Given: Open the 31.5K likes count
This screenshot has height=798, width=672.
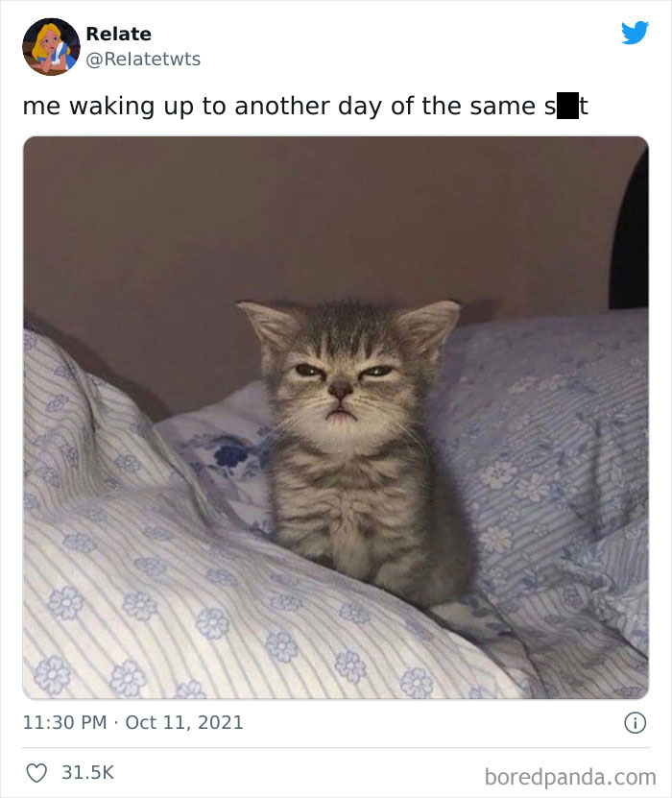Looking at the screenshot, I should pyautogui.click(x=87, y=773).
